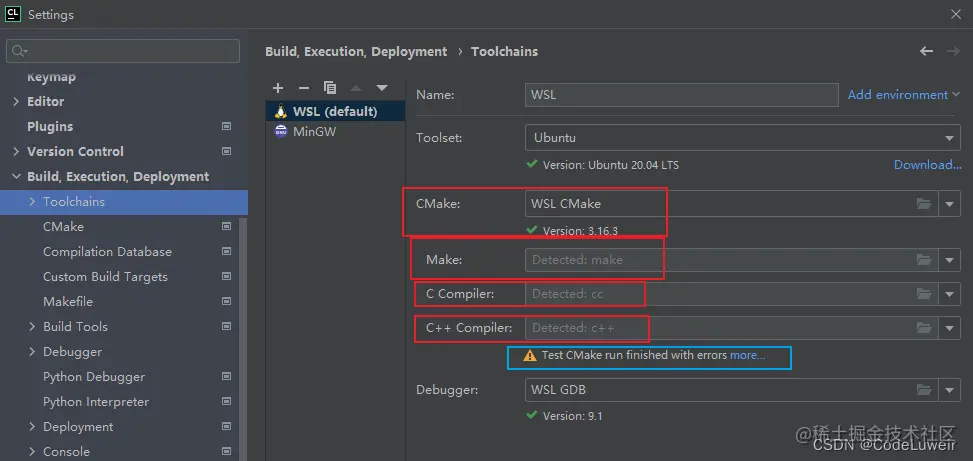
Task: Click the Build Tools project icon
Action: coord(226,326)
